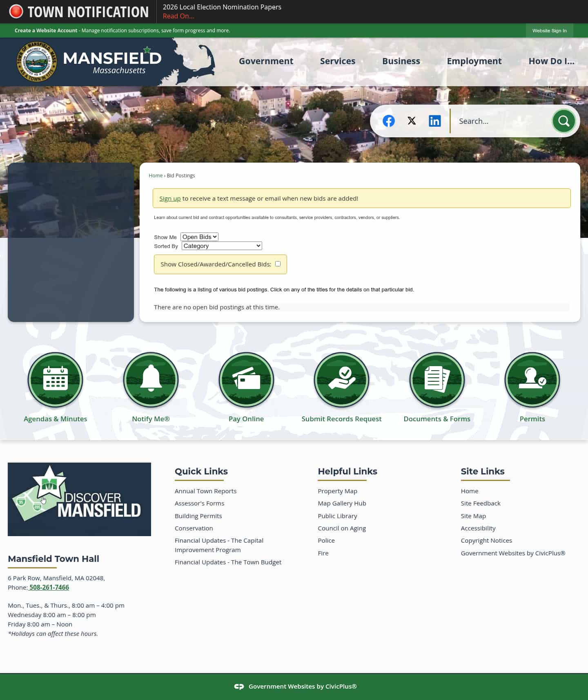The height and width of the screenshot is (700, 588).
Task: Click Read On... in the town notification
Action: pyautogui.click(x=178, y=16)
